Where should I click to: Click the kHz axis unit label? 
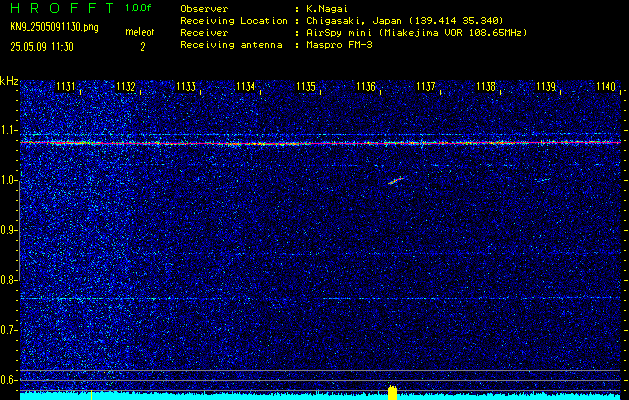[x=9, y=81]
